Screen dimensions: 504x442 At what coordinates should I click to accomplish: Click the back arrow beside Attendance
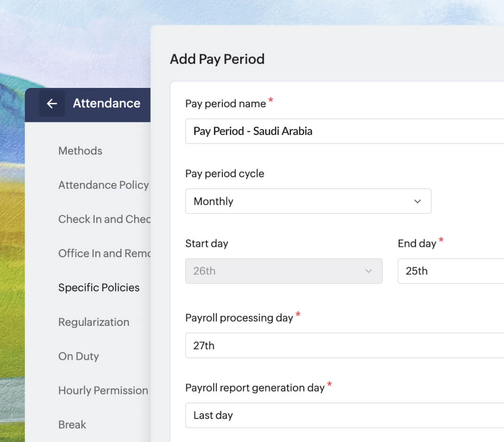[52, 103]
